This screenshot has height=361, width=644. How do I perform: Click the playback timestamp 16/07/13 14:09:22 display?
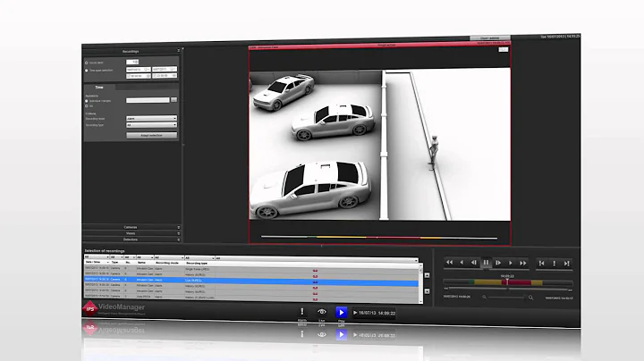pos(375,313)
